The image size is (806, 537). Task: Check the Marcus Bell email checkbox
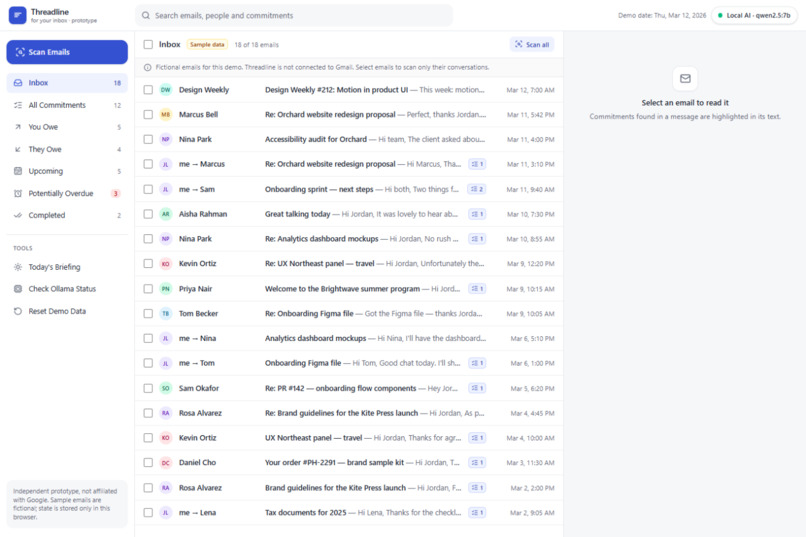coord(148,115)
